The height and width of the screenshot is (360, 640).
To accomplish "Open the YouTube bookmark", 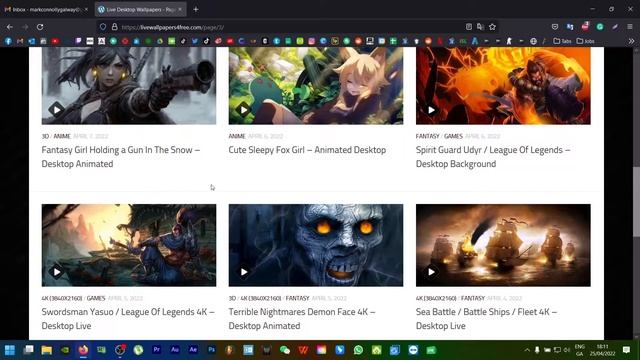I will (x=55, y=41).
